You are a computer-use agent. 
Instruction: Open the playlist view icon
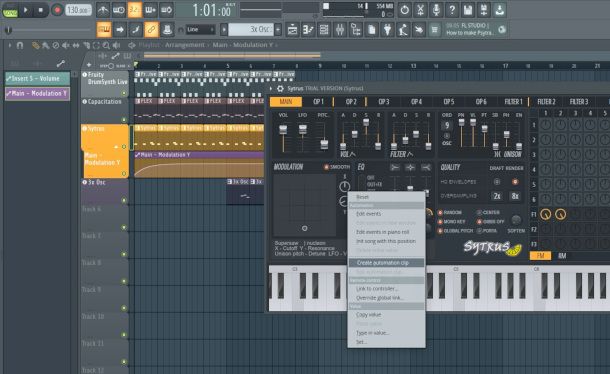pyautogui.click(x=292, y=30)
